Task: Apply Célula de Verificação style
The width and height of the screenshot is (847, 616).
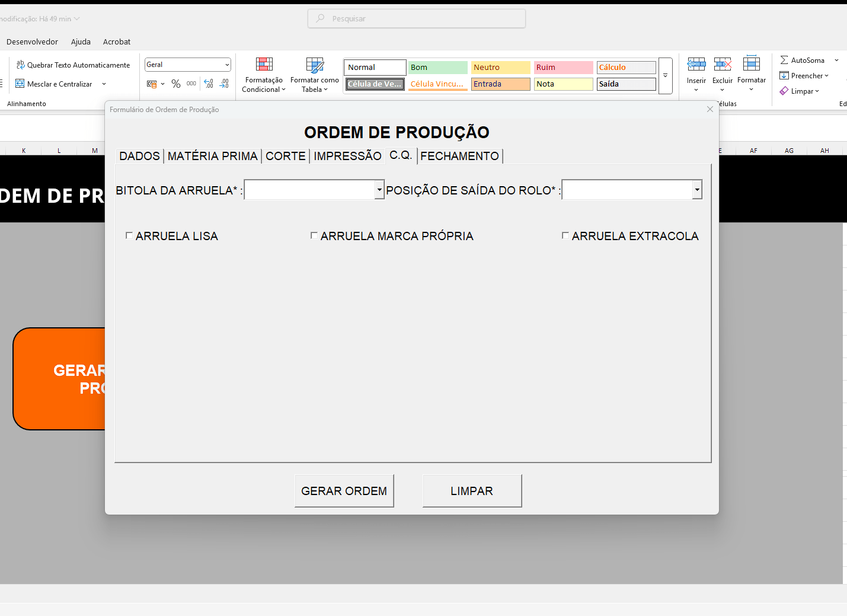Action: (375, 84)
